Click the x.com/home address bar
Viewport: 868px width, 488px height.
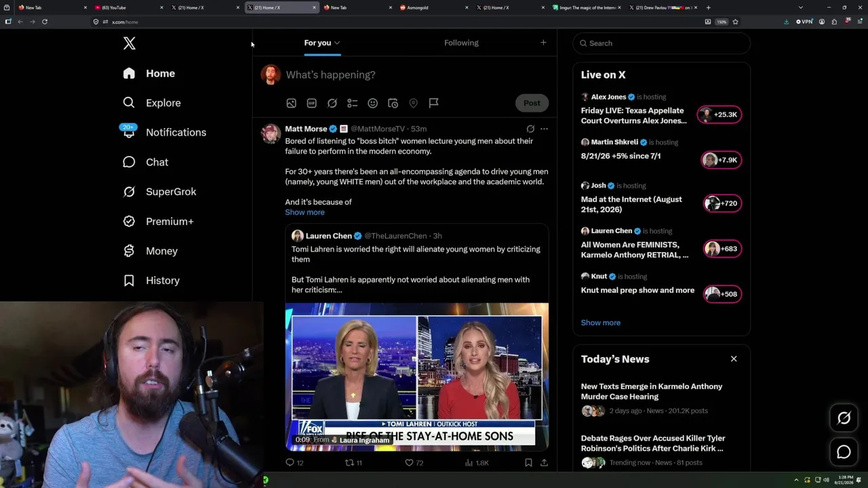pos(400,22)
